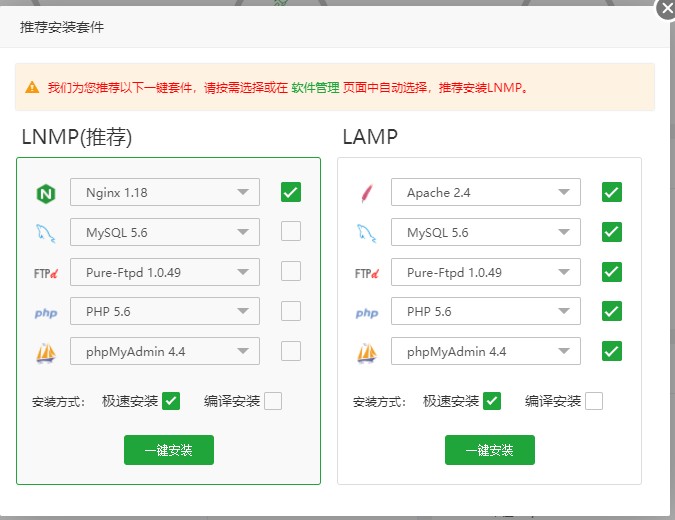Uncheck MySQL 5.6 in LAMP

click(612, 232)
